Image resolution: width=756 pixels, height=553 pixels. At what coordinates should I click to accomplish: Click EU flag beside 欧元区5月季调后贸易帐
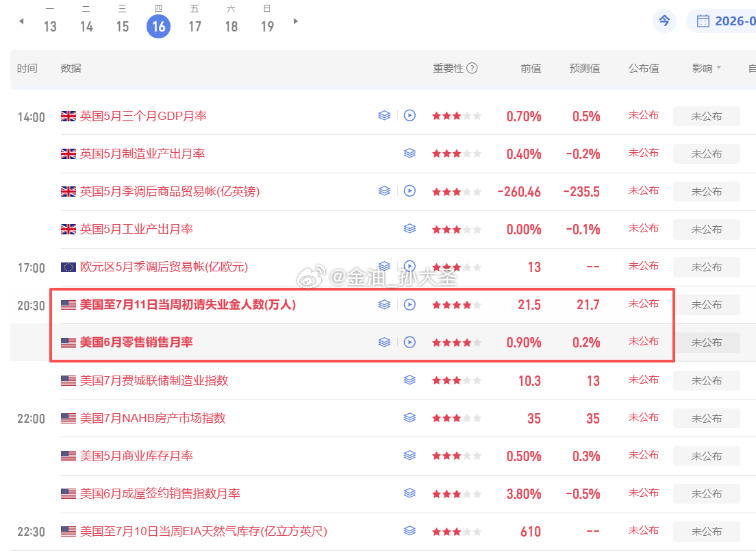[68, 267]
